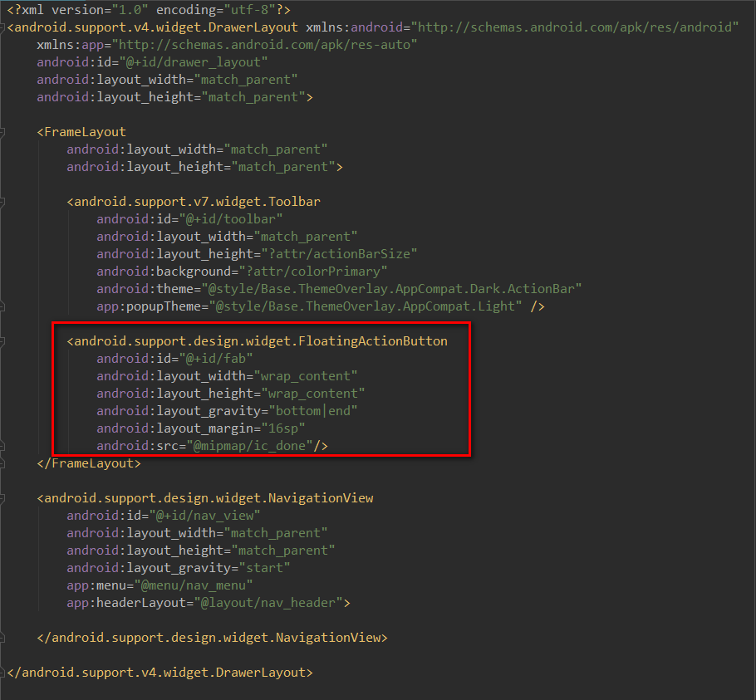Click the android:theme Dark.ActionBar style value
The width and height of the screenshot is (756, 700).
(x=391, y=289)
